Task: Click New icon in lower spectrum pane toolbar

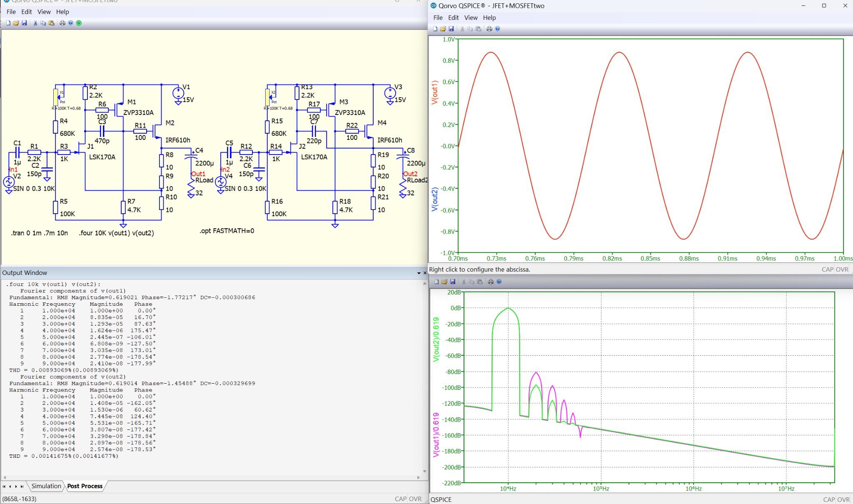Action: pyautogui.click(x=436, y=282)
